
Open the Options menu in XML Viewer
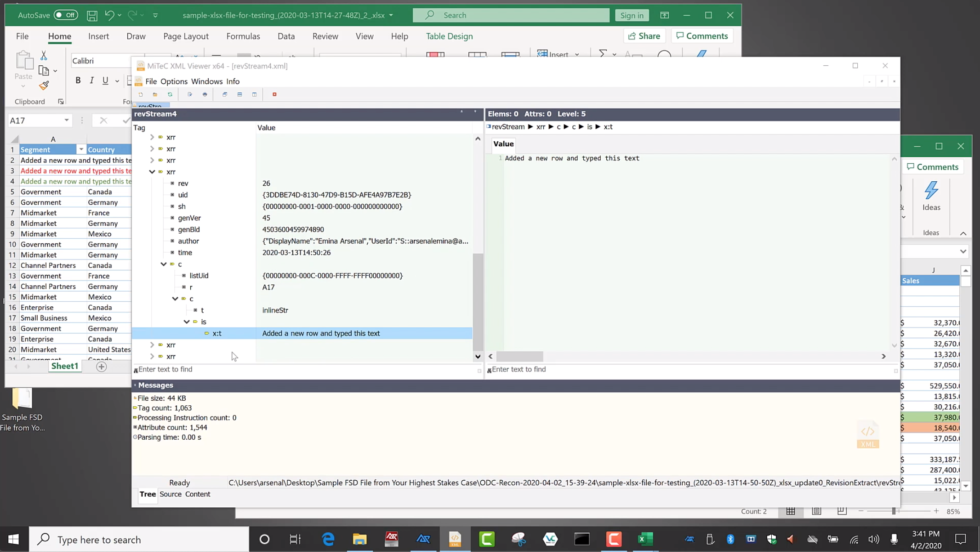pyautogui.click(x=174, y=81)
